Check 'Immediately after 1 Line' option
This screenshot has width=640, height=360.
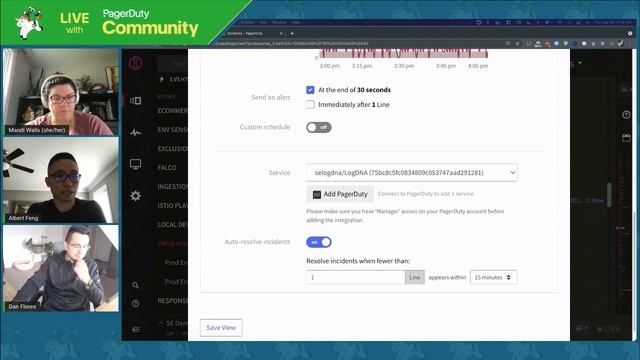(310, 104)
